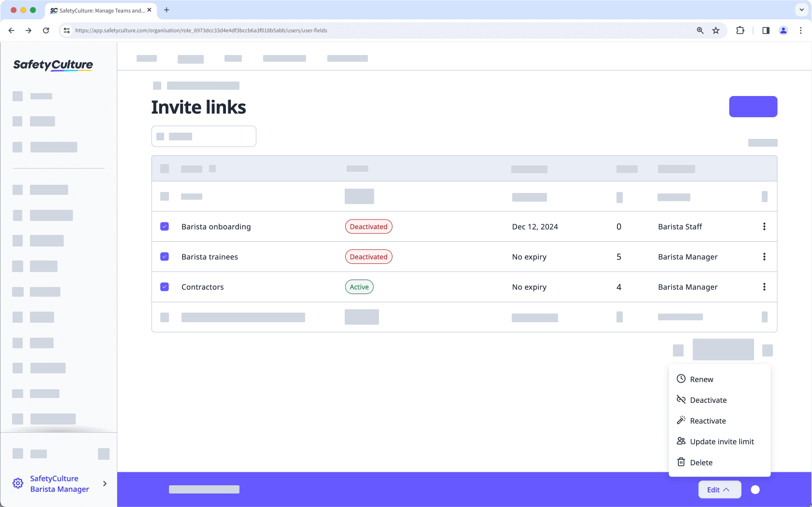Viewport: 812px width, 507px height.
Task: Open the three-dot menu for Contractors row
Action: [764, 287]
